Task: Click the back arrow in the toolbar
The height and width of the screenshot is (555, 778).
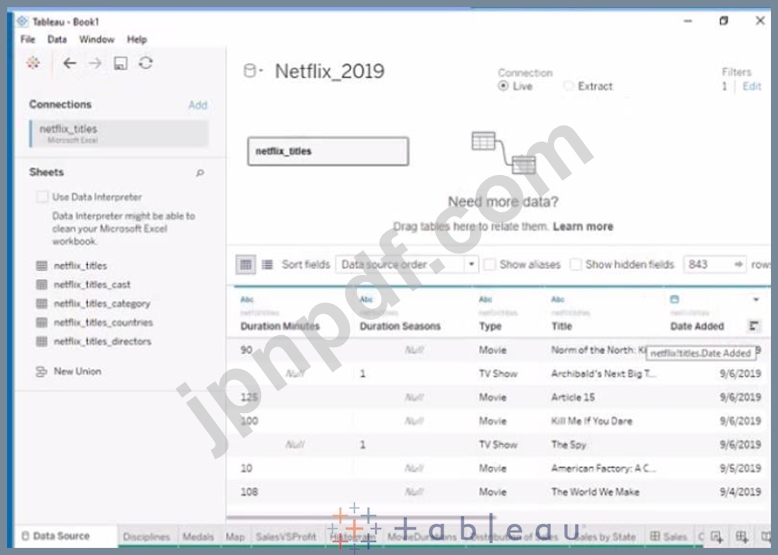Action: pyautogui.click(x=69, y=63)
